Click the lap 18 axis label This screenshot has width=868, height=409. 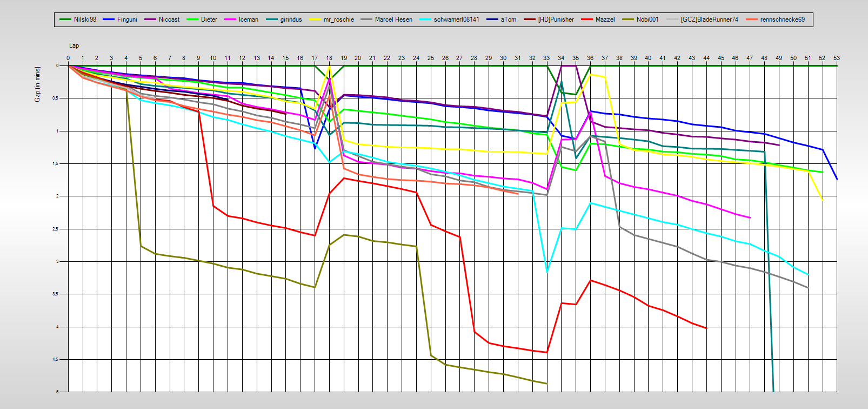tap(329, 58)
